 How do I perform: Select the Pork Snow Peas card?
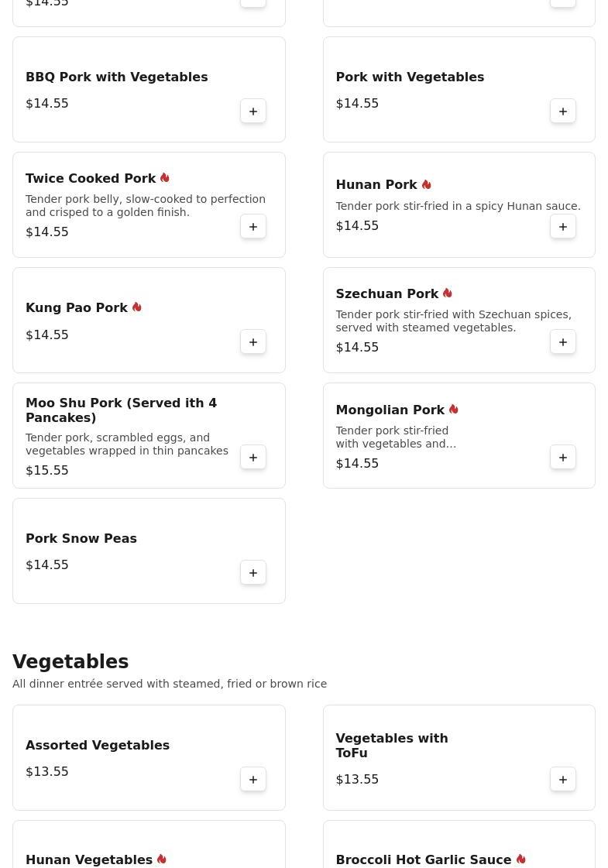(x=149, y=551)
